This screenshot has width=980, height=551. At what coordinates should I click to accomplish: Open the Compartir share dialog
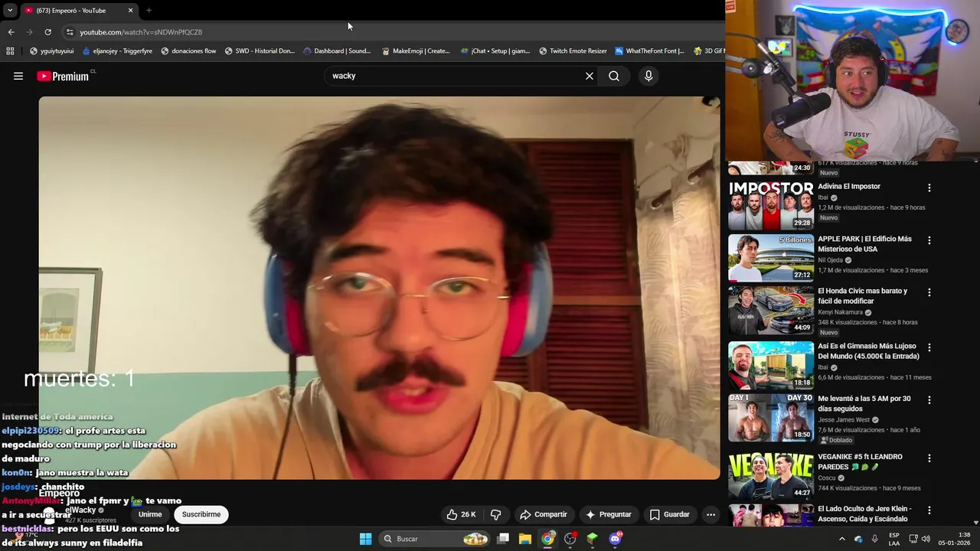point(543,514)
